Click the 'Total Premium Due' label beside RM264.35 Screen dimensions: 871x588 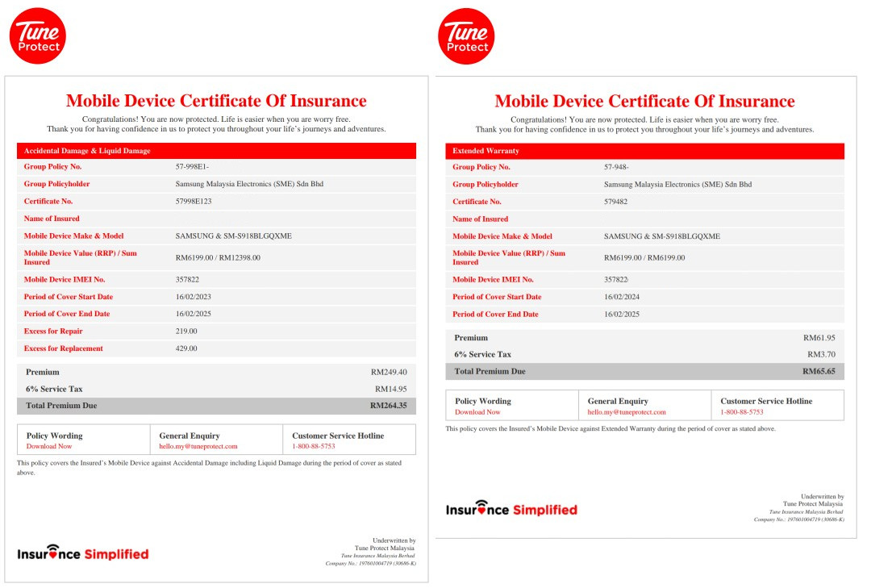(61, 406)
